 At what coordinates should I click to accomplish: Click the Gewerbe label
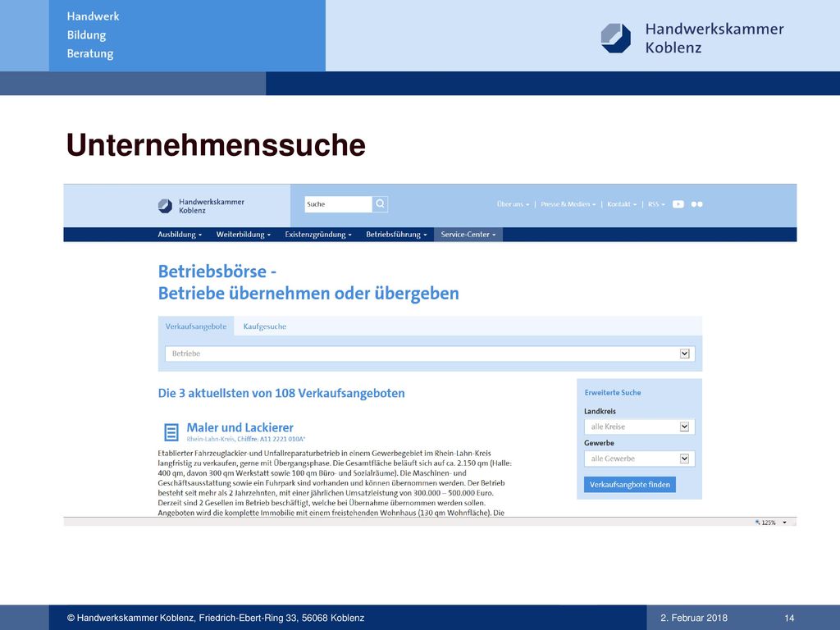[599, 443]
